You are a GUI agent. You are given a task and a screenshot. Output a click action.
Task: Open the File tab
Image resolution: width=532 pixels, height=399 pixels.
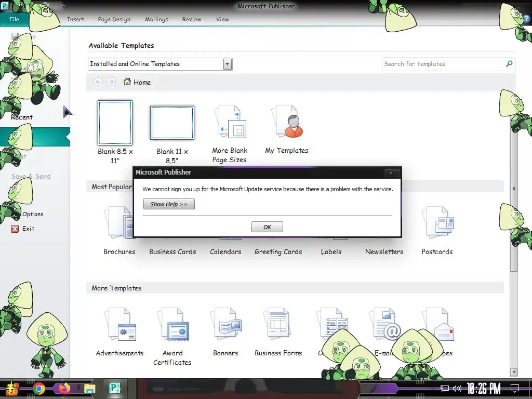coord(14,19)
